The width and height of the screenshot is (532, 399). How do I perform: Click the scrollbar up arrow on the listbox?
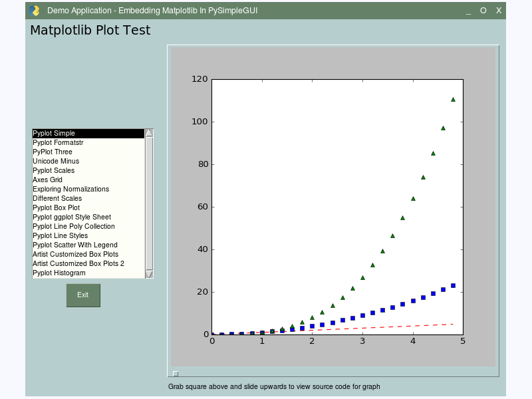(x=149, y=132)
